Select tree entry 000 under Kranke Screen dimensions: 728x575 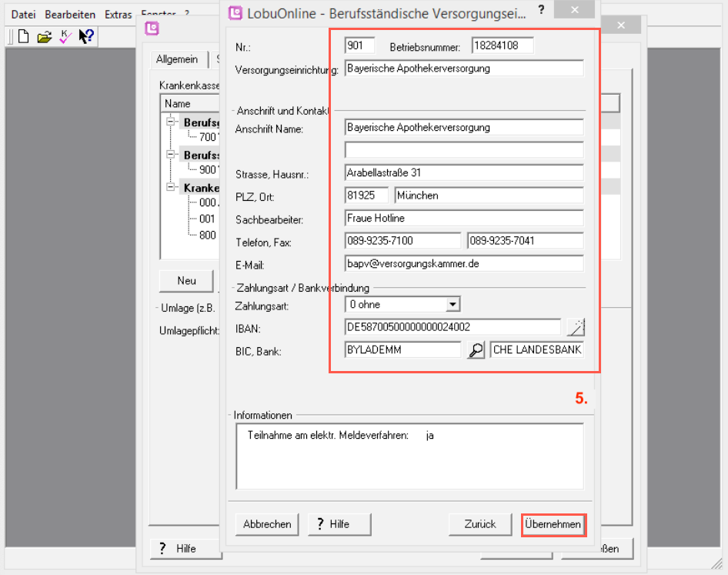point(209,203)
